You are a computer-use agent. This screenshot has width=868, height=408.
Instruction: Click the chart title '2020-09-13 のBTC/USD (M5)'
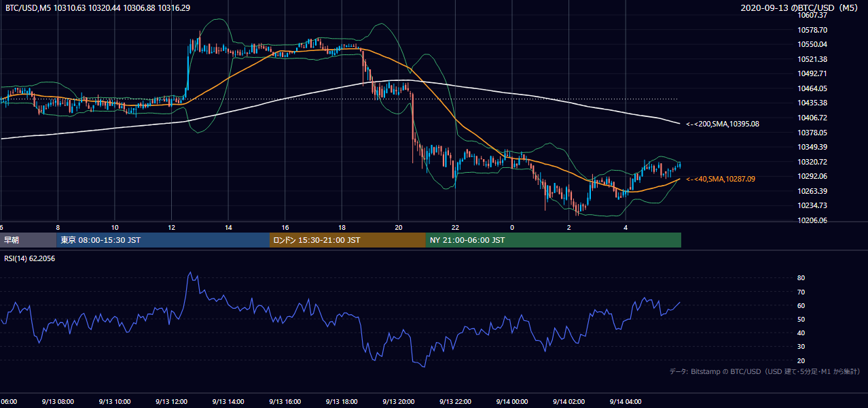801,8
